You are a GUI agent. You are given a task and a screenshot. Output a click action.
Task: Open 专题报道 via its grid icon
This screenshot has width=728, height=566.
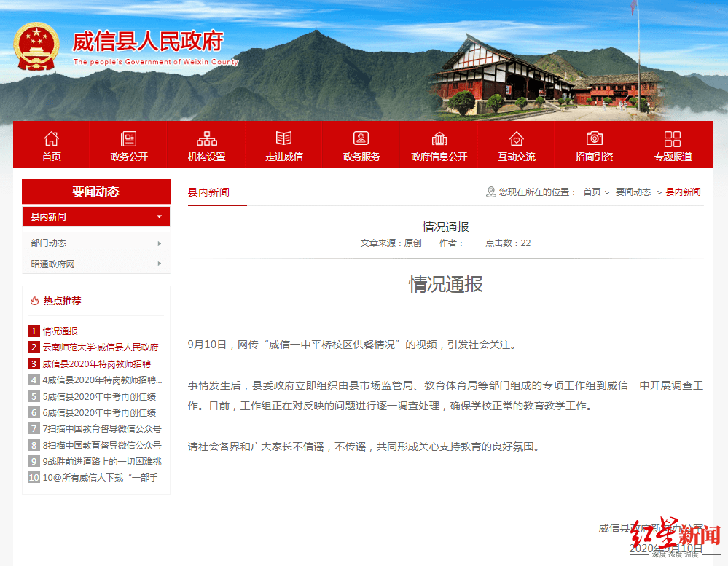[671, 138]
